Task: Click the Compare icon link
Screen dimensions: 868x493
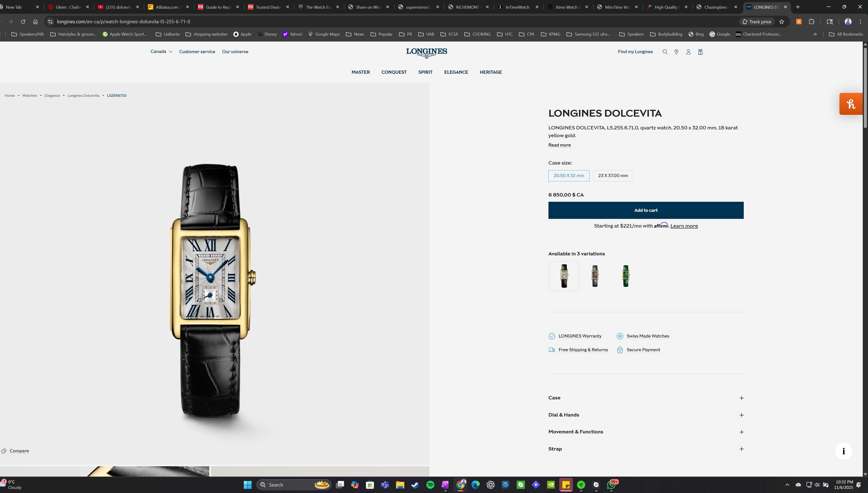Action: coord(15,451)
